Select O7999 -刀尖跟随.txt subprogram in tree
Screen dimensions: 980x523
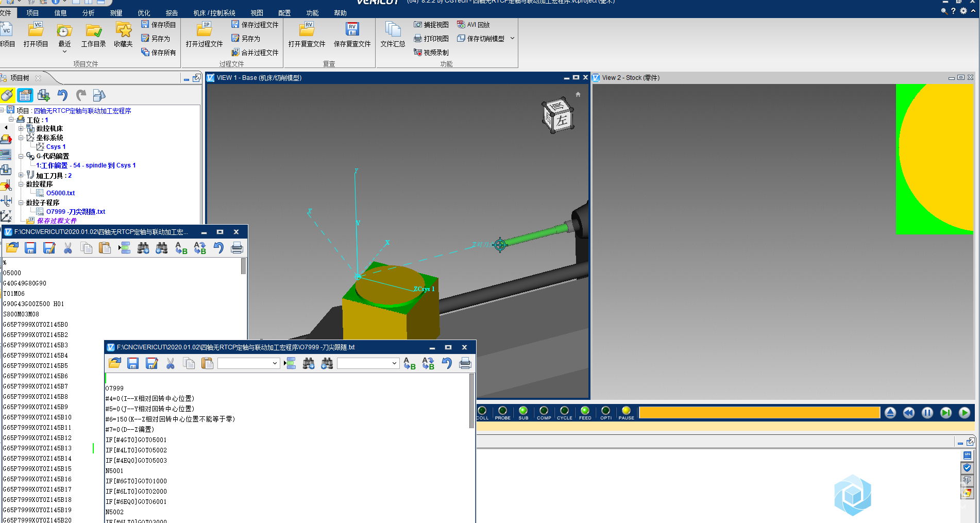click(76, 212)
